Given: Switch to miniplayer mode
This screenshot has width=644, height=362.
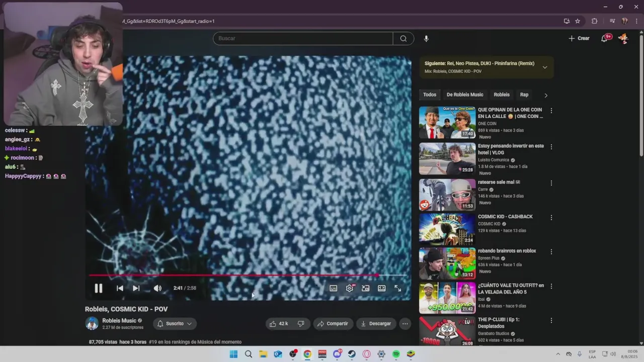Looking at the screenshot, I should (x=366, y=288).
